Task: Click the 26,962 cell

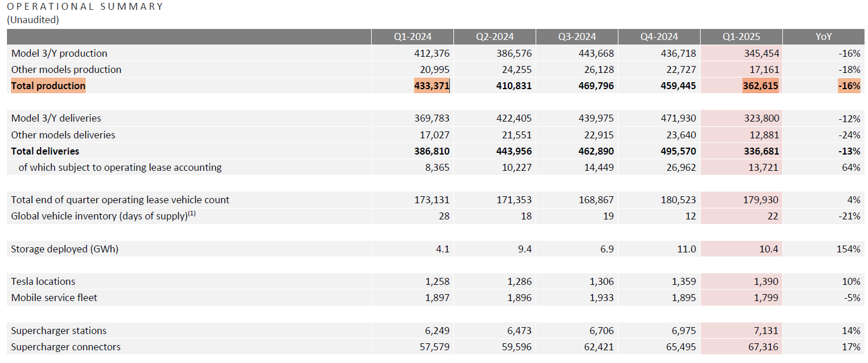Action: point(681,167)
